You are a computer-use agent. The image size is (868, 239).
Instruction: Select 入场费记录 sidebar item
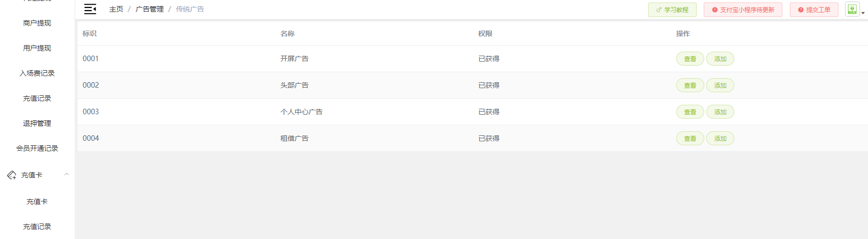coord(37,73)
